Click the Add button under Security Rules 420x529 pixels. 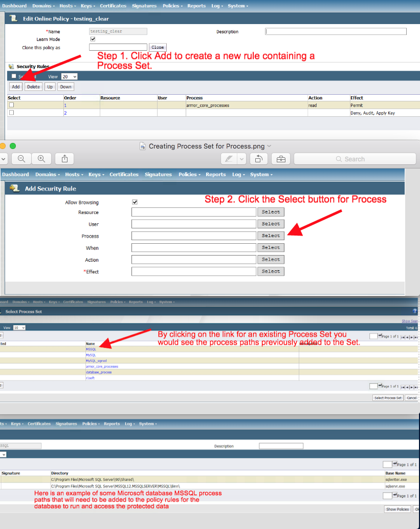(x=16, y=87)
